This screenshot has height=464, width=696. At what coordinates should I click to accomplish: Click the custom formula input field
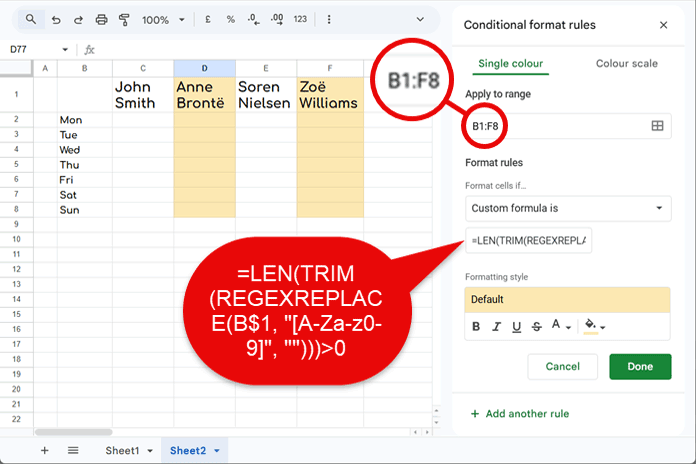[x=528, y=241]
